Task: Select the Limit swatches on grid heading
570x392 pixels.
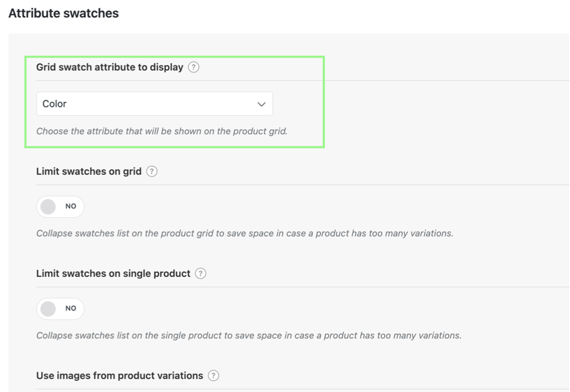Action: pos(89,172)
